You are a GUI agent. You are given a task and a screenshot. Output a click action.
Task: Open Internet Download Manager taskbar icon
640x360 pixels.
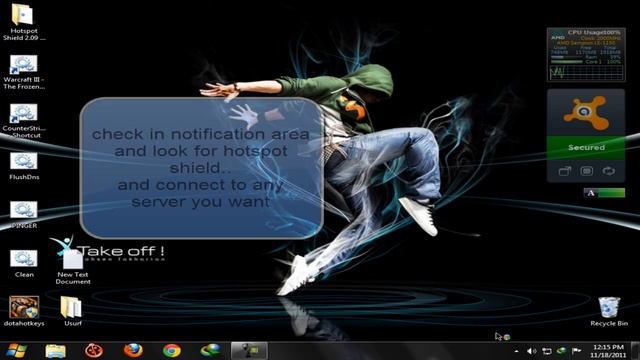coord(211,351)
